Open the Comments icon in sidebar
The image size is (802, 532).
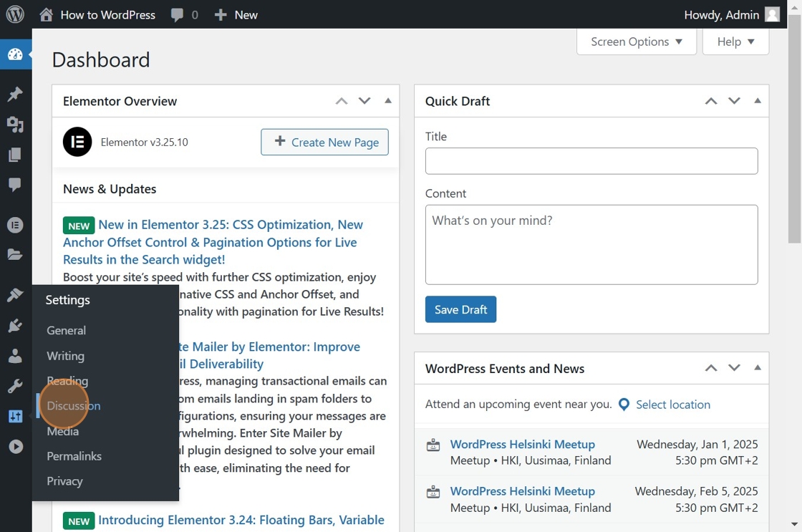[x=15, y=185]
